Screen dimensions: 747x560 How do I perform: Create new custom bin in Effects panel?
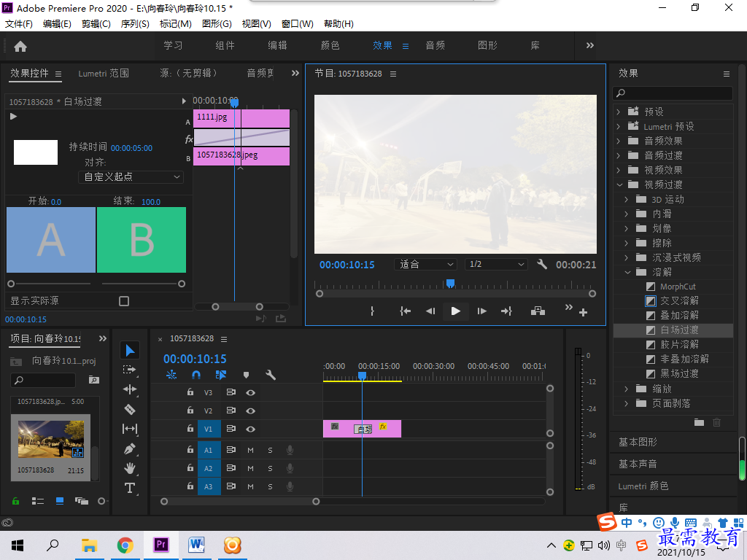[x=699, y=422]
